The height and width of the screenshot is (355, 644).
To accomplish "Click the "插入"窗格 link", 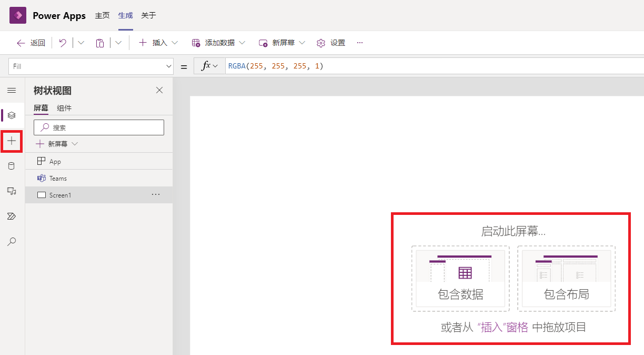I will (x=502, y=327).
